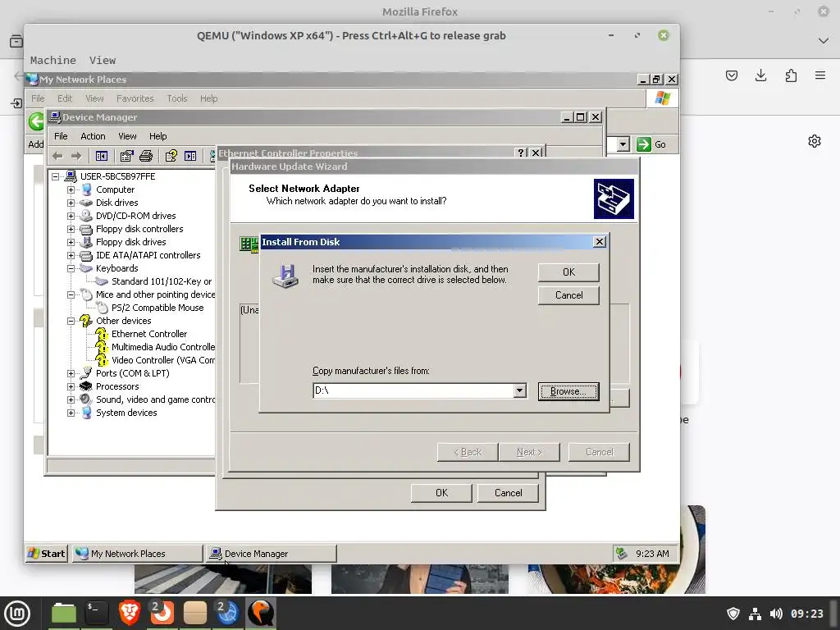Click the QEMU icon in the Linux panel
The width and height of the screenshot is (840, 630).
pyautogui.click(x=261, y=613)
